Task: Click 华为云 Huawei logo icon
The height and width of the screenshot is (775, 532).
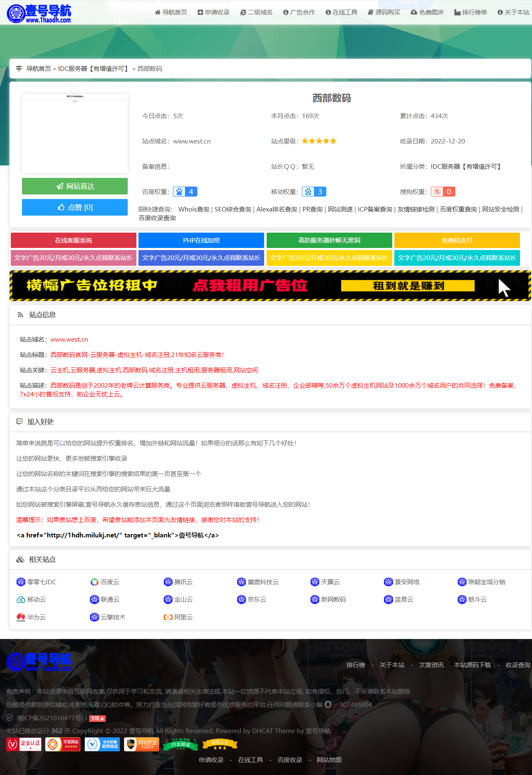Action: [21, 617]
